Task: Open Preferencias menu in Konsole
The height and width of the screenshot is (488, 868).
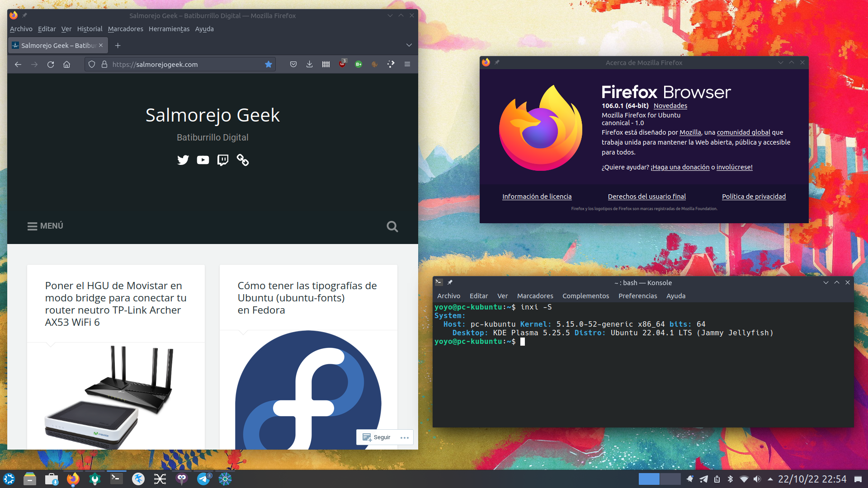Action: click(637, 296)
